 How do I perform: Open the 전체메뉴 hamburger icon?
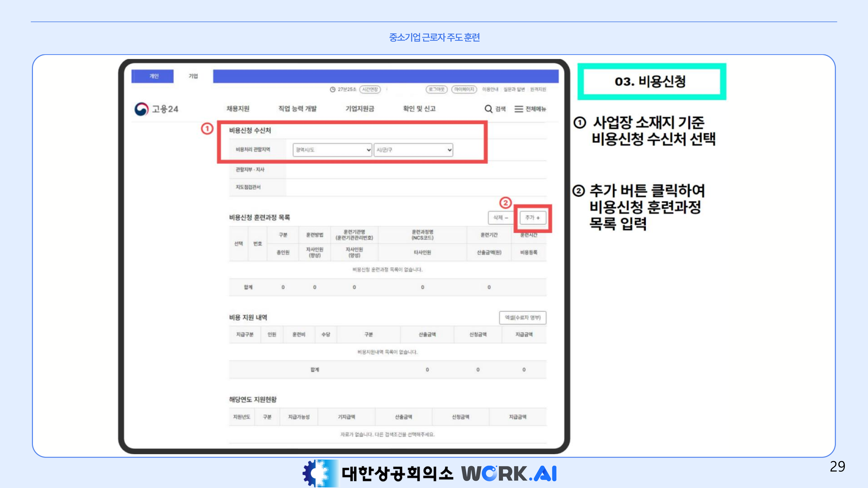click(519, 109)
